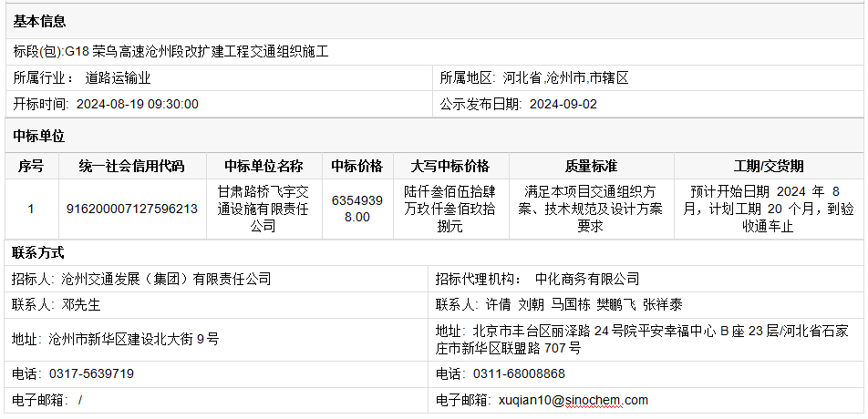Click the 中标价格 column header
Screen dimensions: 868x419
tap(356, 166)
